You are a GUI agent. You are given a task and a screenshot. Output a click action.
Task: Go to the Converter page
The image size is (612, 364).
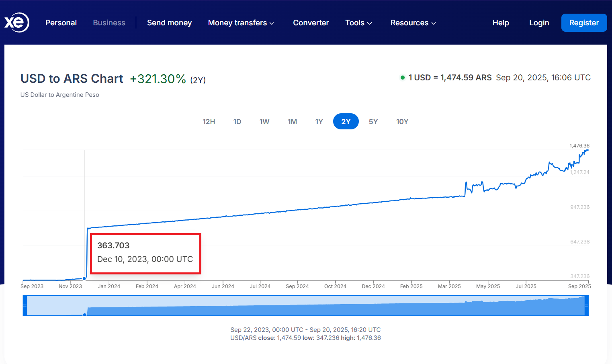(x=311, y=23)
